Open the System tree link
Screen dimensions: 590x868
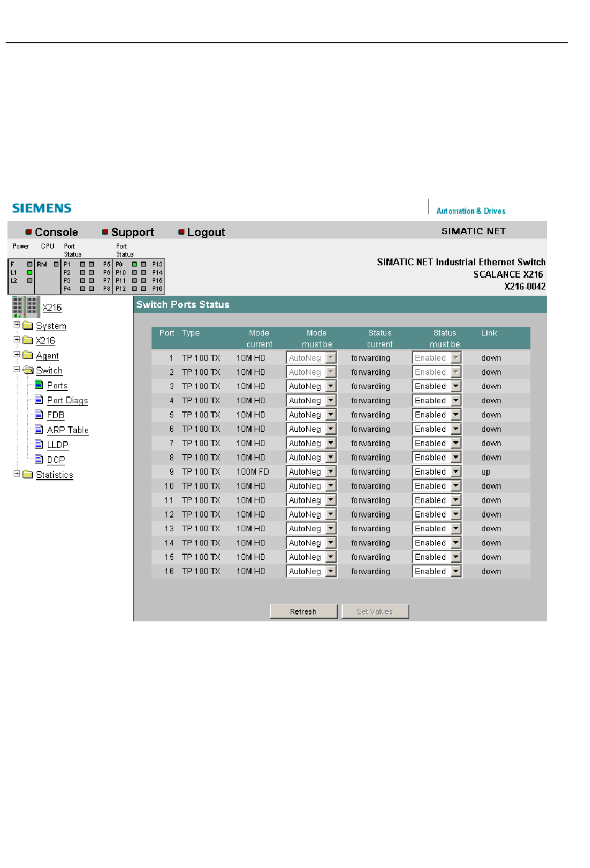51,326
